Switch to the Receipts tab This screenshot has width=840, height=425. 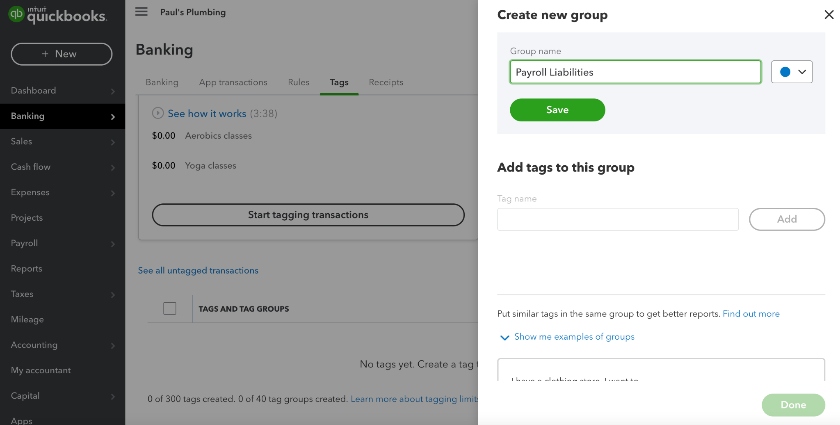coord(386,83)
